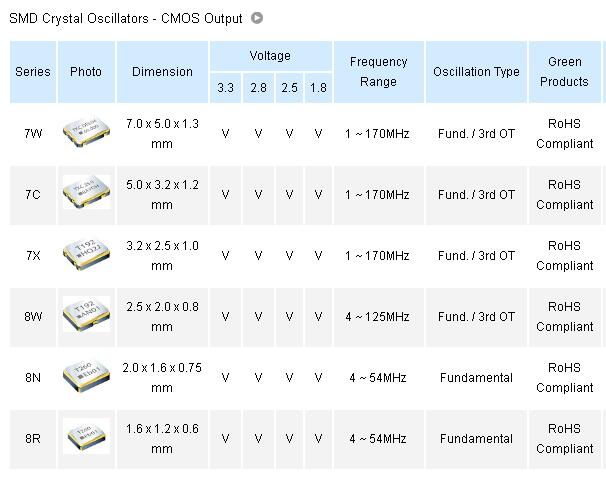This screenshot has width=606, height=477.
Task: Click the 7X oscillator photo
Action: click(x=86, y=255)
